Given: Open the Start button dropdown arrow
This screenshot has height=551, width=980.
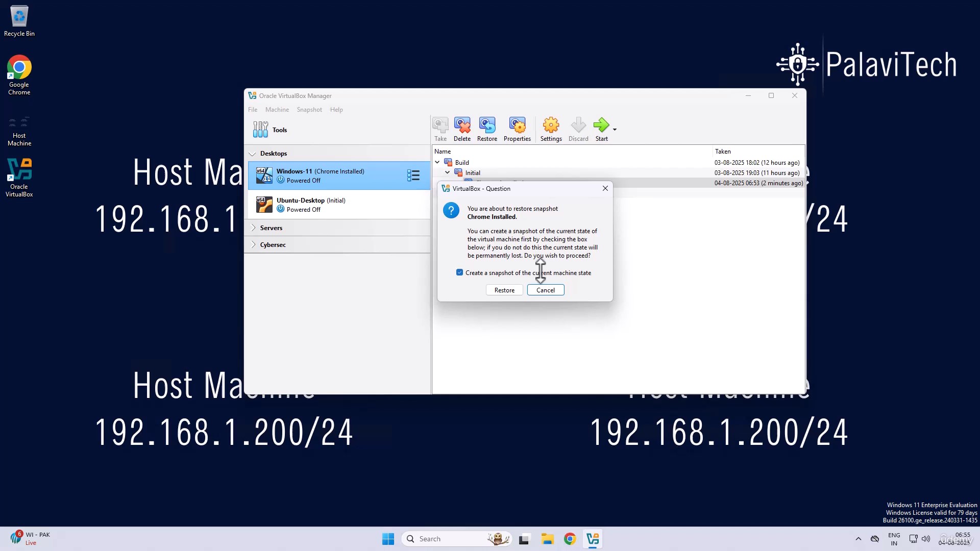Looking at the screenshot, I should pyautogui.click(x=615, y=130).
